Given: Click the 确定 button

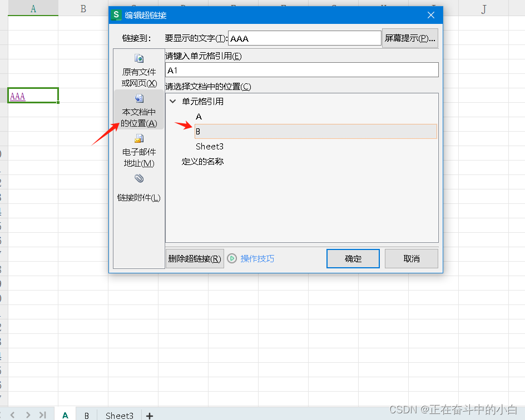Looking at the screenshot, I should click(353, 258).
